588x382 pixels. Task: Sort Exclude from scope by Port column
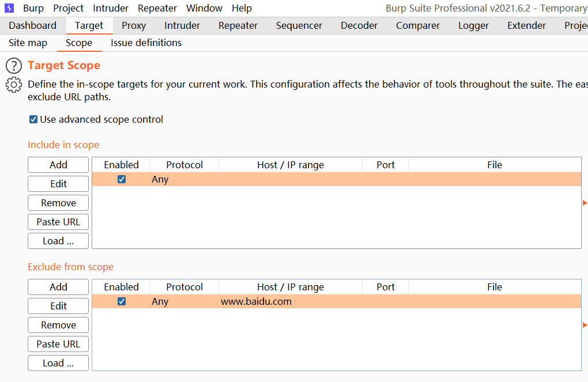(386, 287)
